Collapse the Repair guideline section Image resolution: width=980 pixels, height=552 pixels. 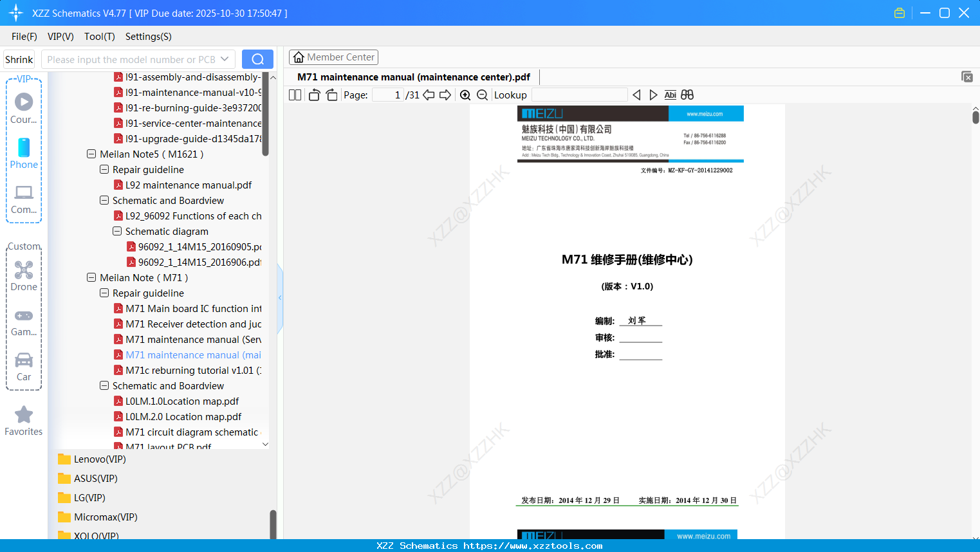(x=104, y=293)
